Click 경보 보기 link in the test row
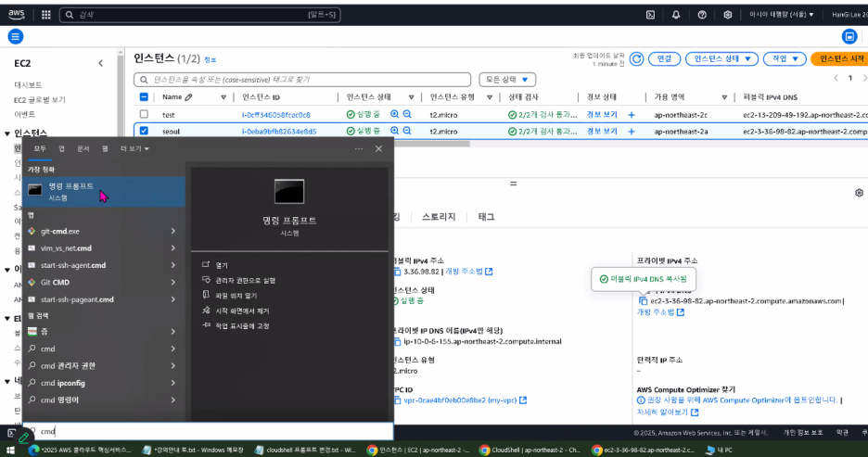This screenshot has height=457, width=868. [x=602, y=115]
